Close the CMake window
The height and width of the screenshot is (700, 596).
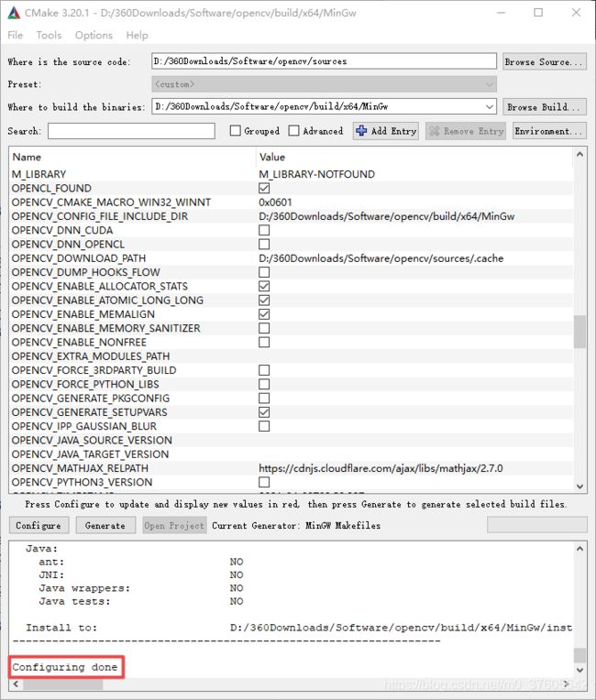(x=576, y=13)
